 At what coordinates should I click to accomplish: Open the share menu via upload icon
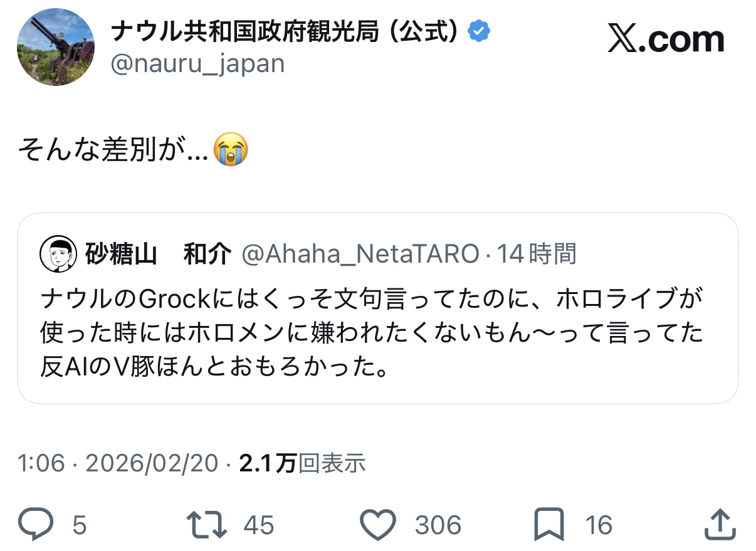[x=720, y=523]
